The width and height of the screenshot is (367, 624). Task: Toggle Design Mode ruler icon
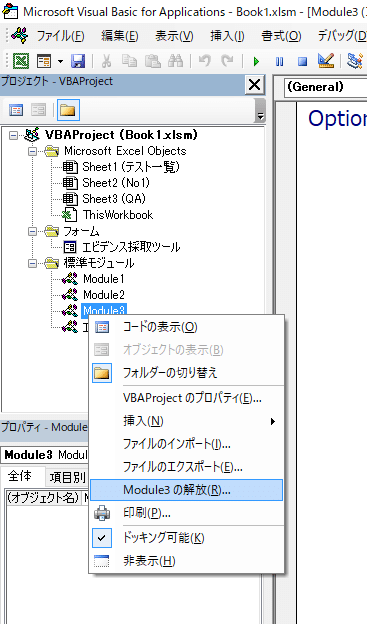326,61
